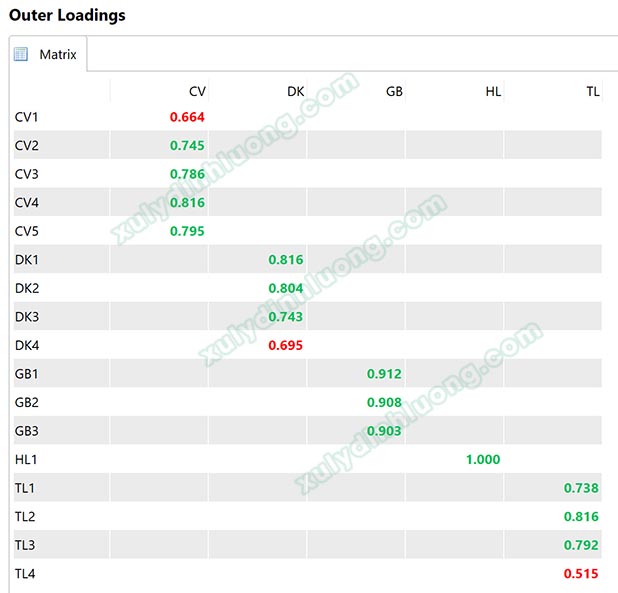Viewport: 618px width, 593px height.
Task: Select the DK1 row label
Action: tap(27, 260)
